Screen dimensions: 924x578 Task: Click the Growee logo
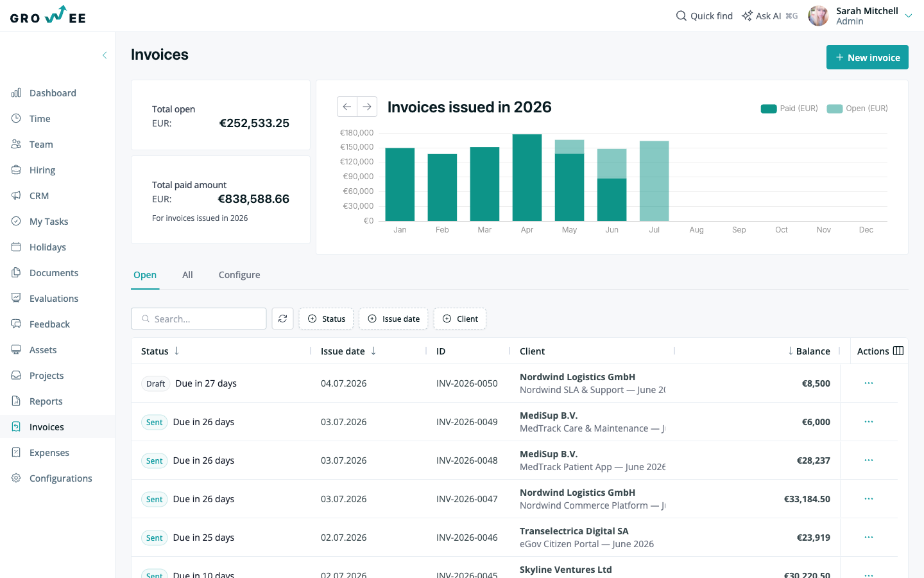coord(48,15)
